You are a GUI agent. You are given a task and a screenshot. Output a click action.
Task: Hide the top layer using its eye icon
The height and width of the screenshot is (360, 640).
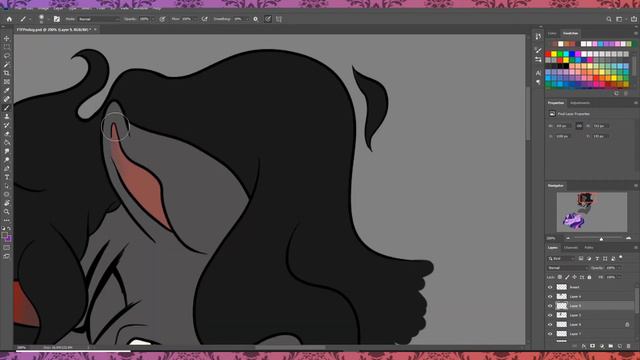(550, 287)
